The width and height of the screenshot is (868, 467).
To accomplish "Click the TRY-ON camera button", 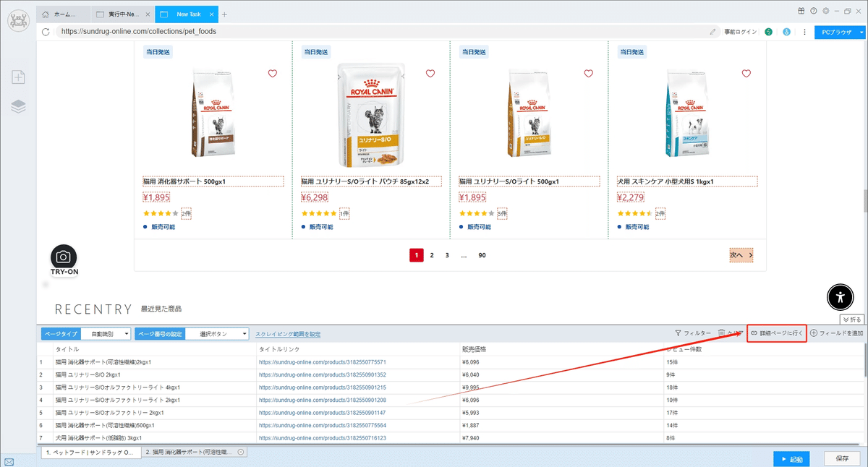I will click(x=64, y=260).
